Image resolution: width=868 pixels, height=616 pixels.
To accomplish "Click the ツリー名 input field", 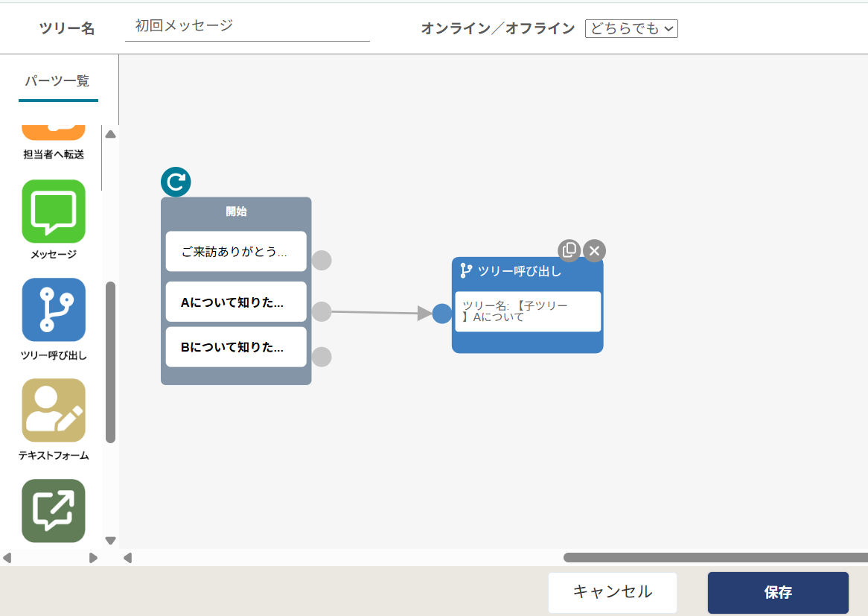I will (247, 26).
